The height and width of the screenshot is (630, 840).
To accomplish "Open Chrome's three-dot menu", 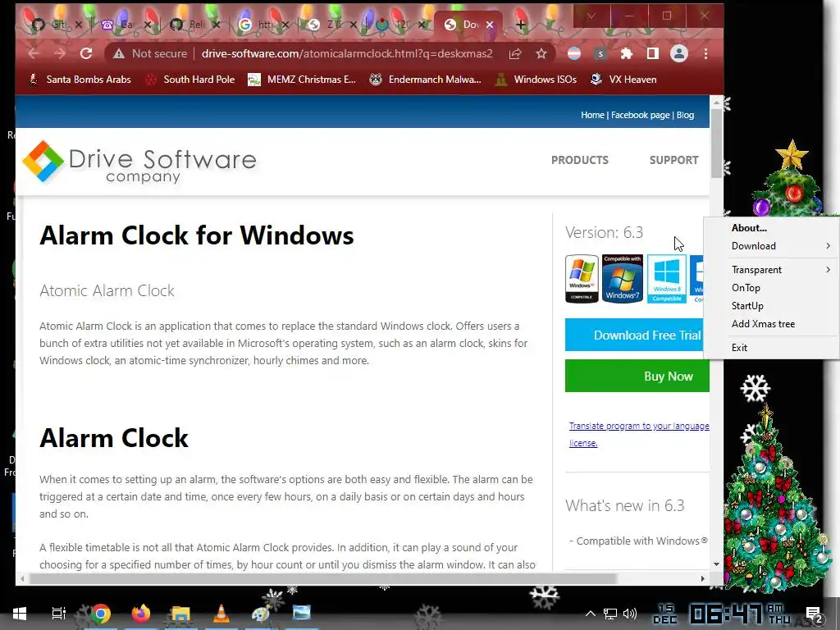I will (x=705, y=53).
